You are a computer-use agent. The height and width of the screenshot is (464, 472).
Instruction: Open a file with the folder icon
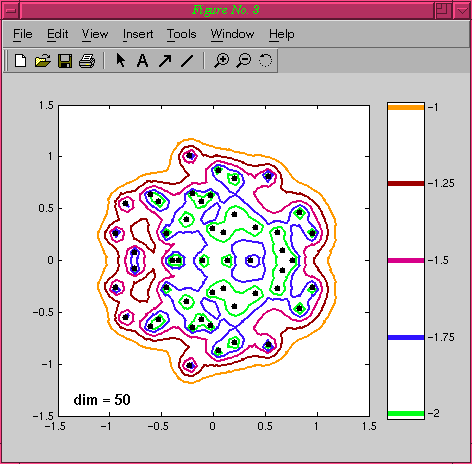[43, 61]
